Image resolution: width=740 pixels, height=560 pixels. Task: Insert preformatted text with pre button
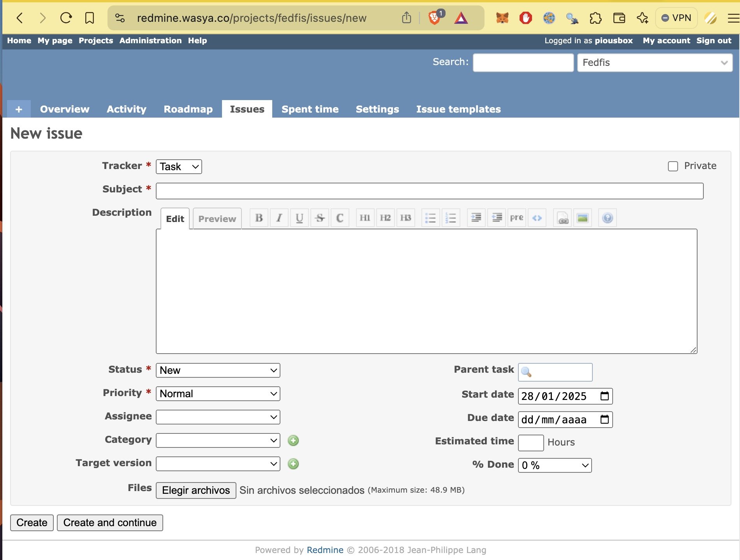pos(517,218)
